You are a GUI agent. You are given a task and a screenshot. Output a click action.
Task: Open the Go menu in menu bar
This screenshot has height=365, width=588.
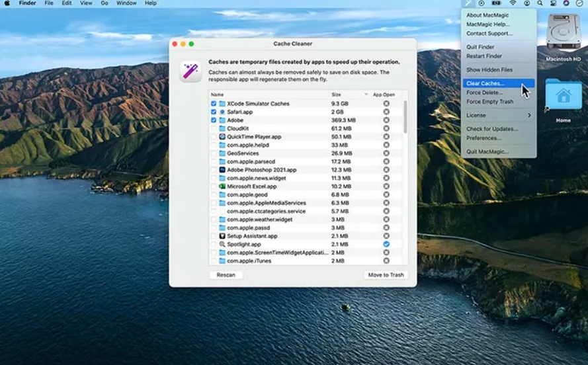pos(105,3)
